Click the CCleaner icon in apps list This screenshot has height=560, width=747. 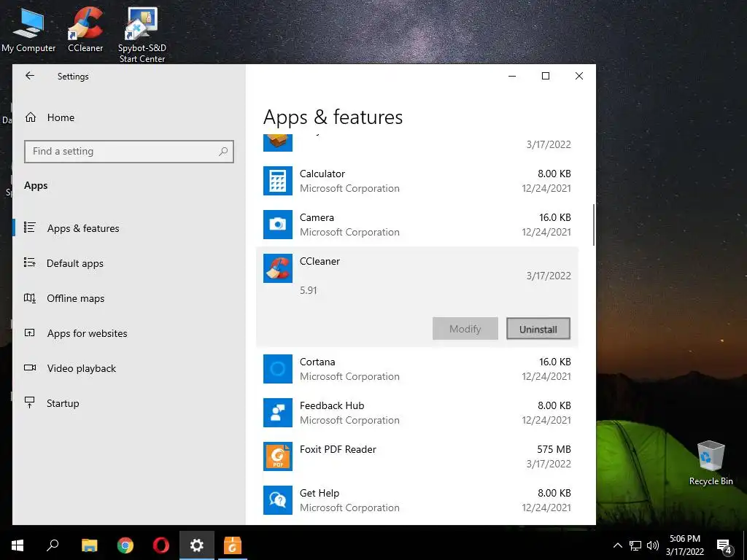[x=278, y=268]
